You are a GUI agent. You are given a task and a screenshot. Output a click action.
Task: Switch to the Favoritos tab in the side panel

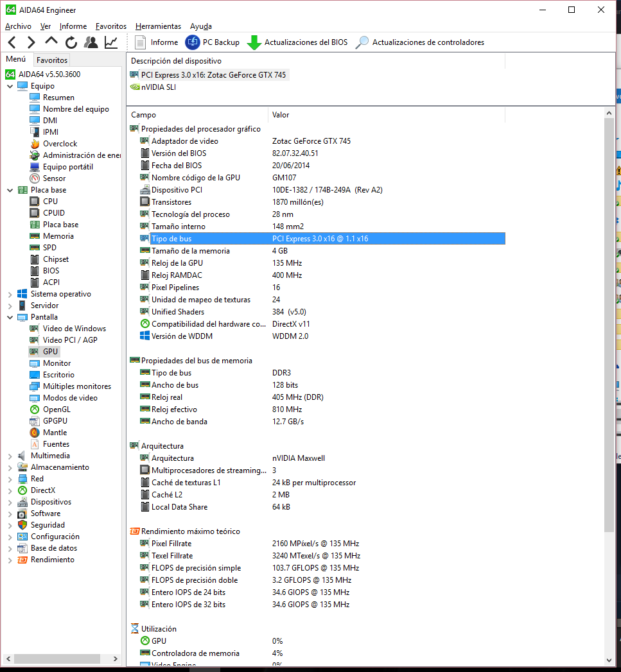(x=52, y=60)
